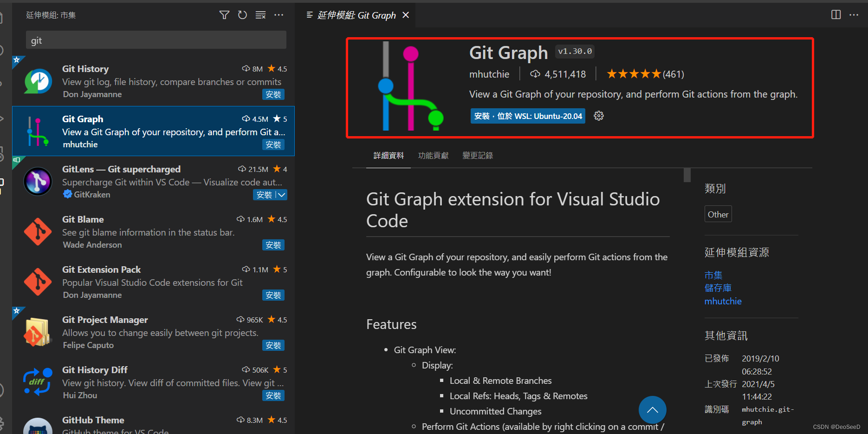Click the Wade Anderson publisher name
868x434 pixels.
(92, 245)
